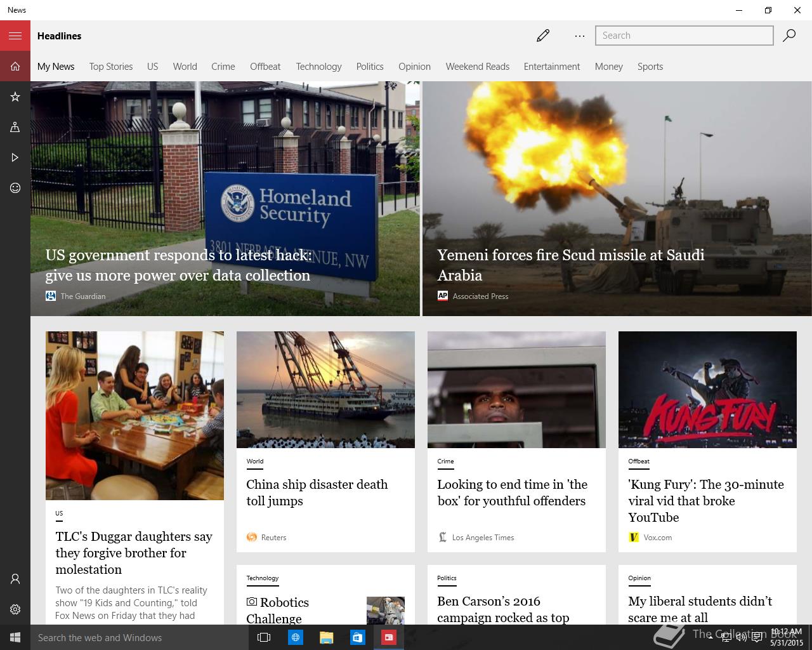Open the hamburger navigation menu
The height and width of the screenshot is (650, 812).
15,36
